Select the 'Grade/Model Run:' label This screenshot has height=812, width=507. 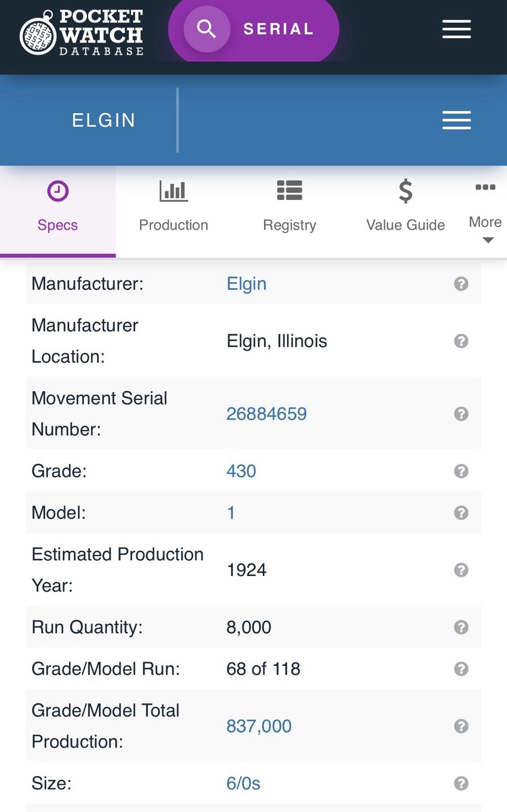106,669
